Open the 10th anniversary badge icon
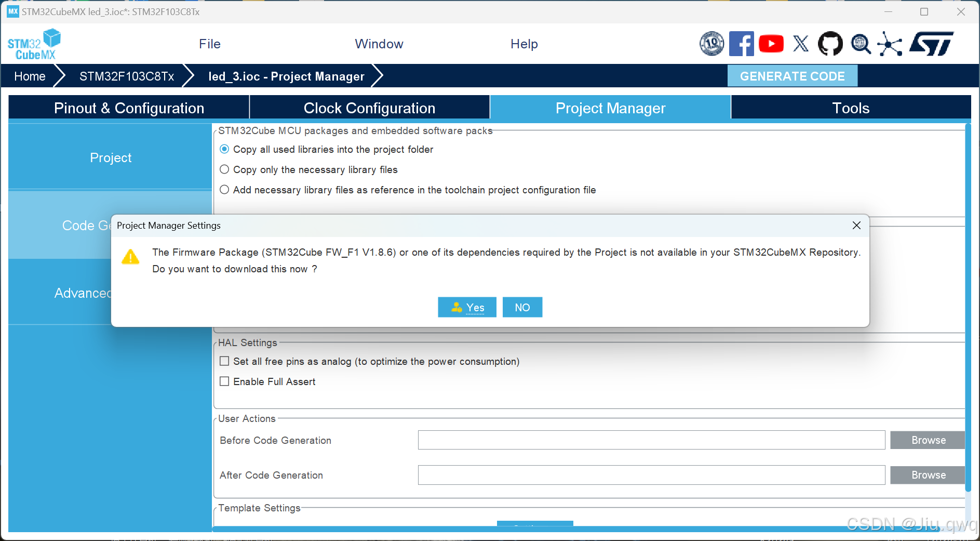The width and height of the screenshot is (980, 541). 711,44
